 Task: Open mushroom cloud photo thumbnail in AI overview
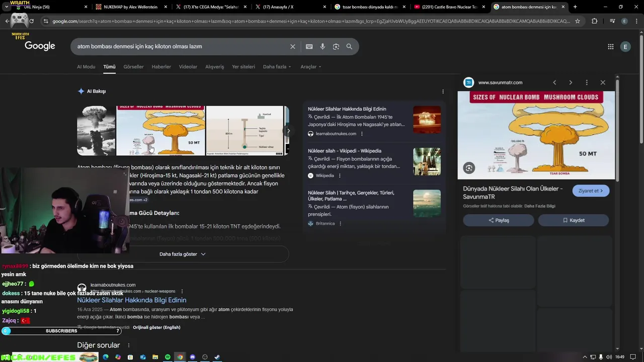(96, 131)
